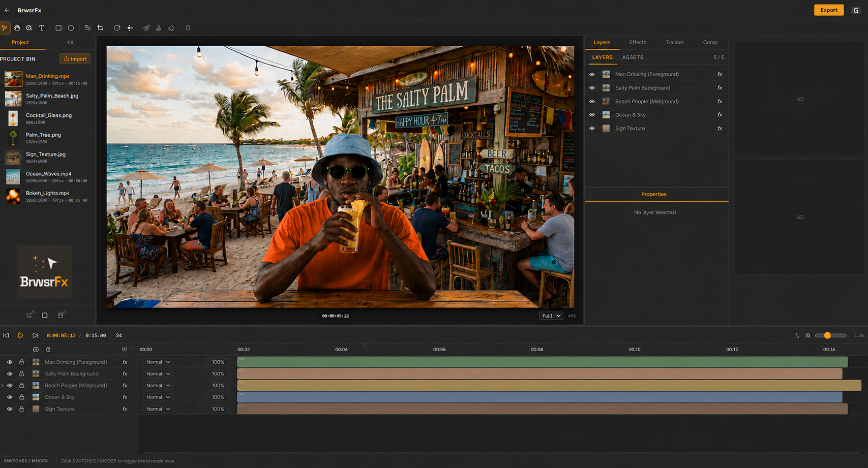Toggle timeline eye for Man Drinking row
Image resolution: width=868 pixels, height=468 pixels.
click(10, 362)
